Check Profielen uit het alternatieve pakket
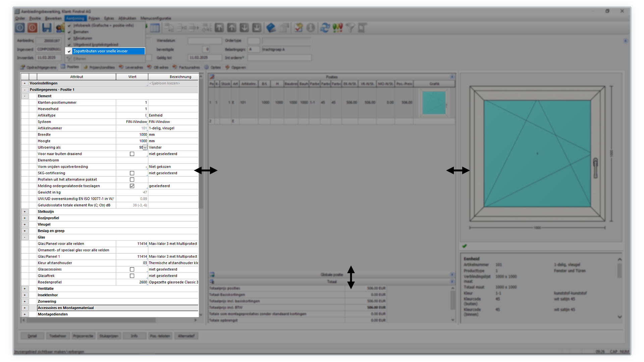644x362 pixels. click(x=132, y=180)
